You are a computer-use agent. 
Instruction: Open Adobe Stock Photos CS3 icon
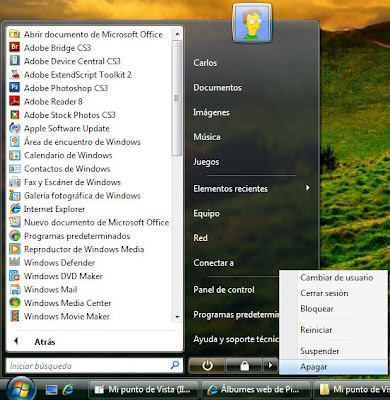tap(15, 115)
